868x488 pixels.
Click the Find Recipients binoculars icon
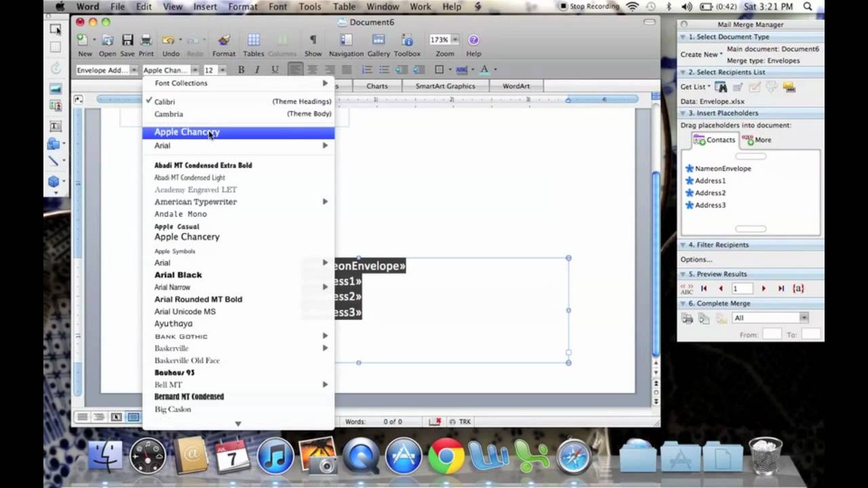(x=722, y=87)
